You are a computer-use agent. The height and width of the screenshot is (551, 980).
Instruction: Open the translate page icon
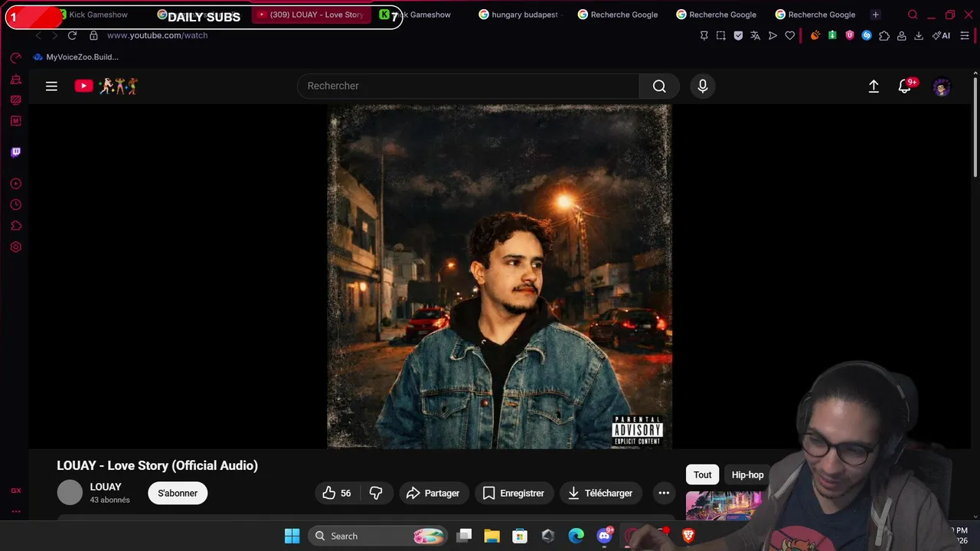[756, 35]
